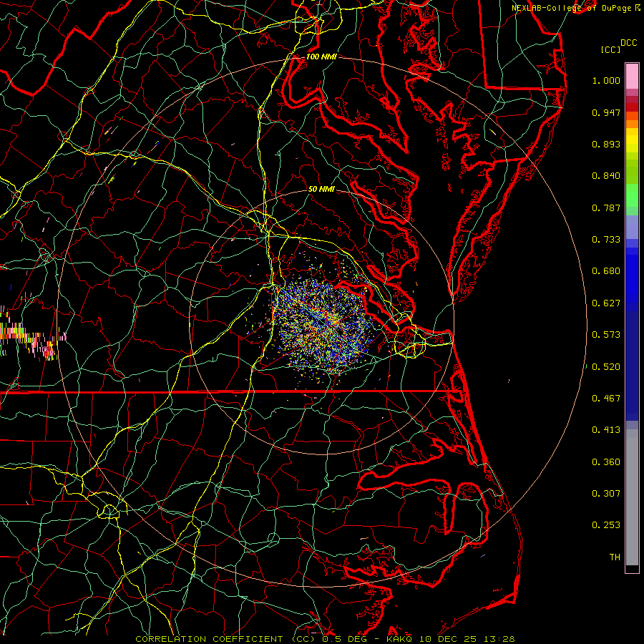This screenshot has height=644, width=644.
Task: Click the 50 NMI range ring label
Action: click(x=321, y=190)
